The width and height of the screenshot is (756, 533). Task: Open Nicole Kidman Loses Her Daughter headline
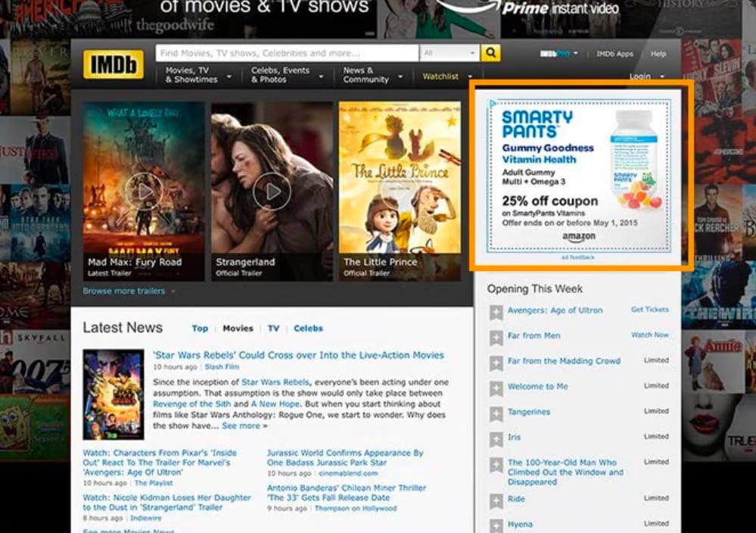tap(166, 502)
